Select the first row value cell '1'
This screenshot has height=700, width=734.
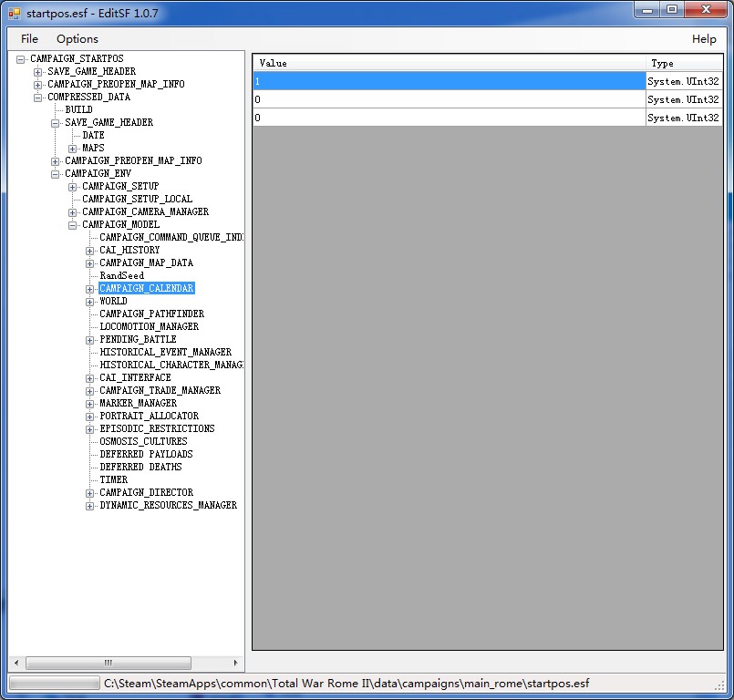(450, 81)
